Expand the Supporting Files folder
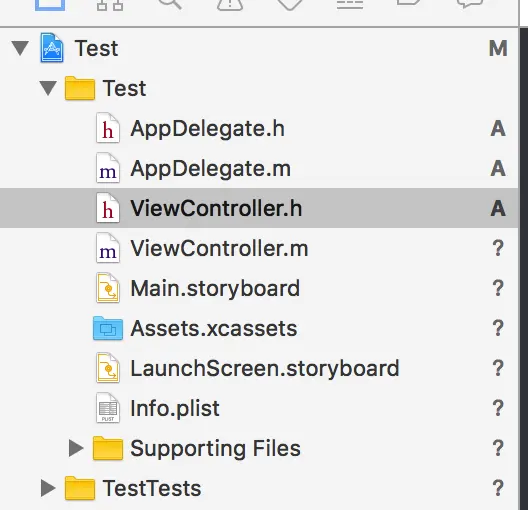528x510 pixels. click(76, 448)
